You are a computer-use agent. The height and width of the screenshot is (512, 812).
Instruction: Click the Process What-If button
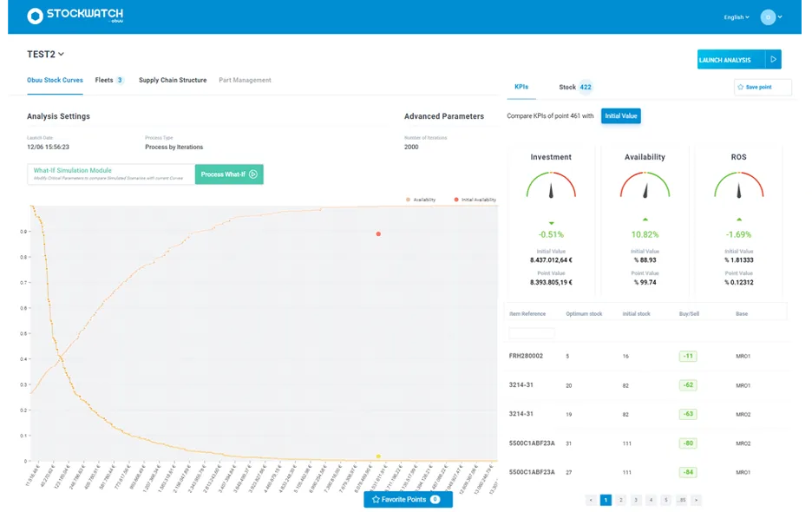[229, 174]
